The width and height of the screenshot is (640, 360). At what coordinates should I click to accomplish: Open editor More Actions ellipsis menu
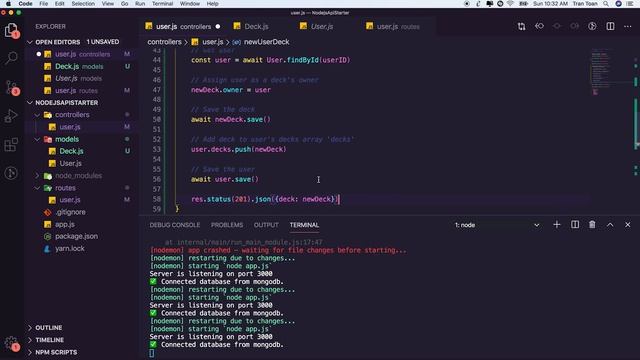[628, 27]
